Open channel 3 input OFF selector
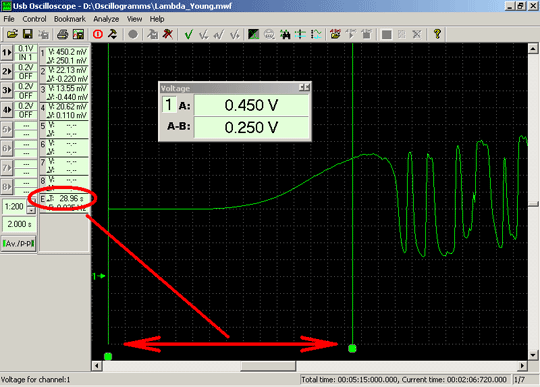This screenshot has height=387, width=540. pos(26,95)
